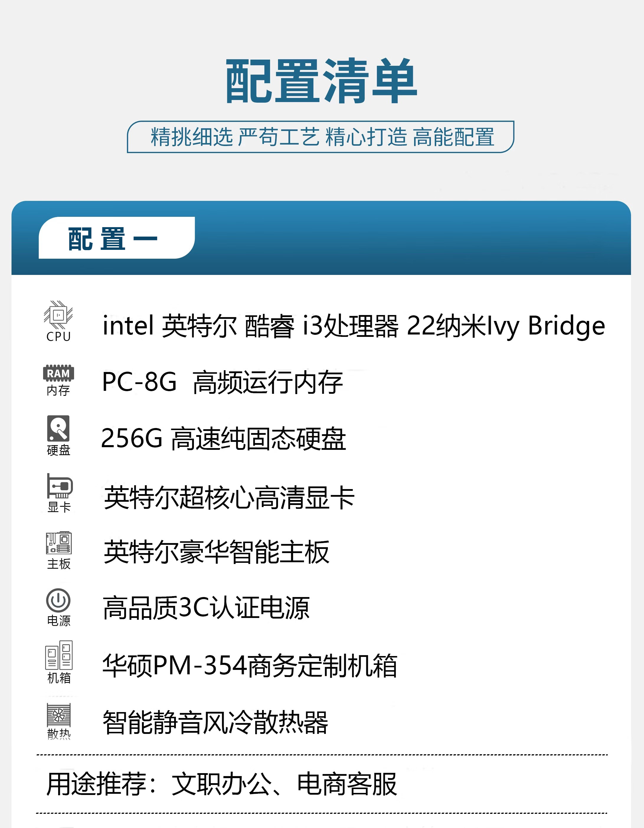Click the 256G 高速纯固态硬盘 text

pos(223,439)
